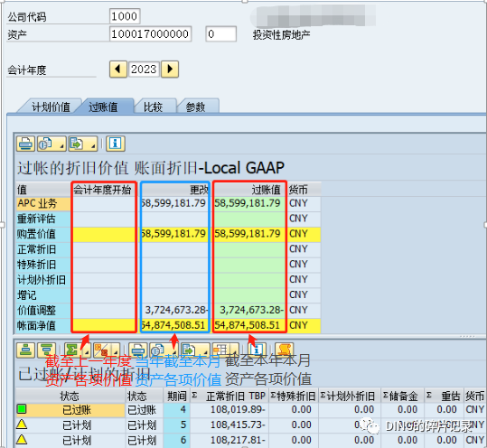Switch to the 过账值 tab

click(103, 107)
